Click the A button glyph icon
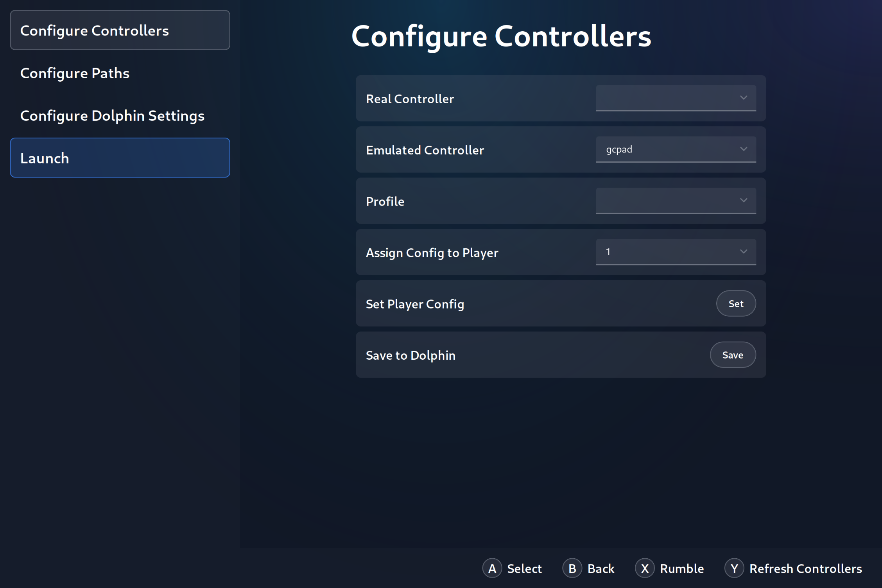 coord(492,568)
